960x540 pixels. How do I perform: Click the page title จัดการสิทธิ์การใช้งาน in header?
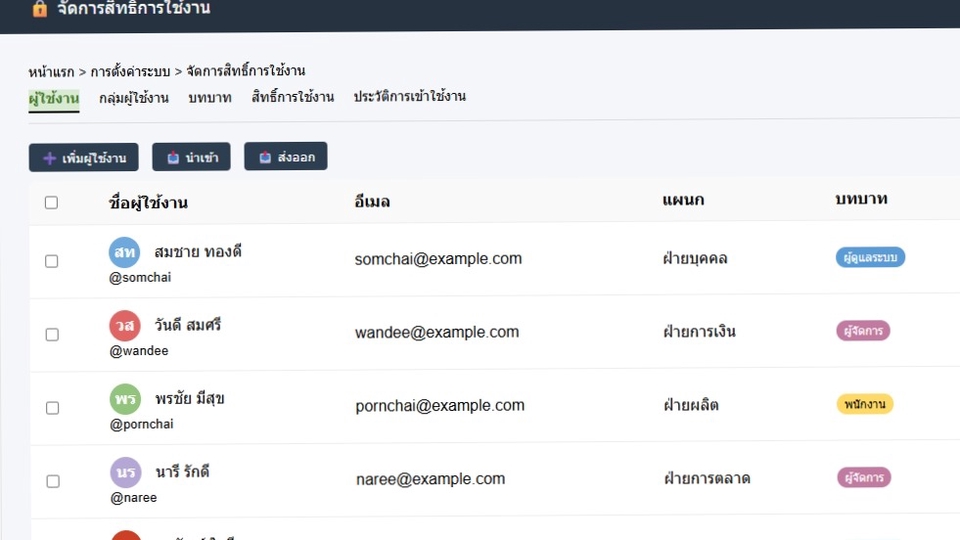(133, 9)
